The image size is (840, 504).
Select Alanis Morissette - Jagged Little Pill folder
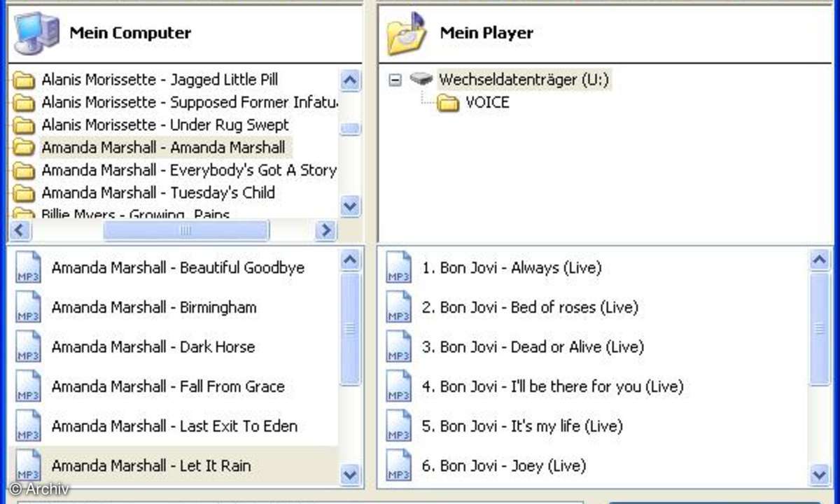point(160,80)
